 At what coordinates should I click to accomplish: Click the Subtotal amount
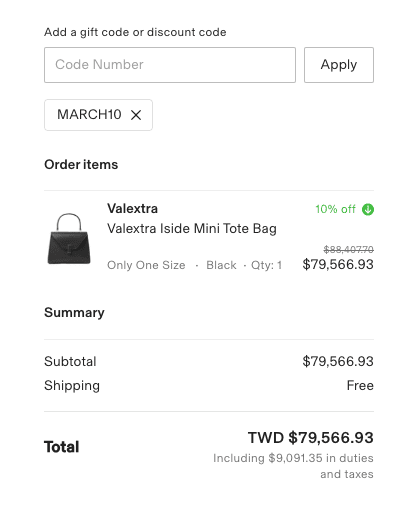coord(338,361)
